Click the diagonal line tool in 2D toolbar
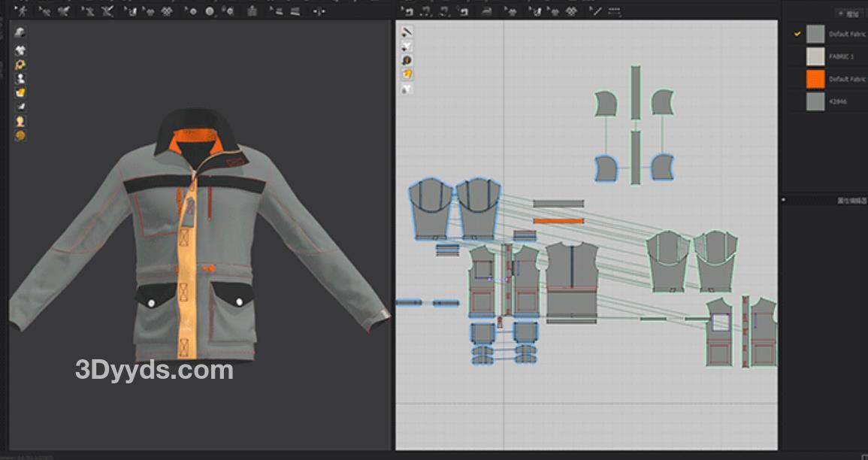 pyautogui.click(x=596, y=11)
